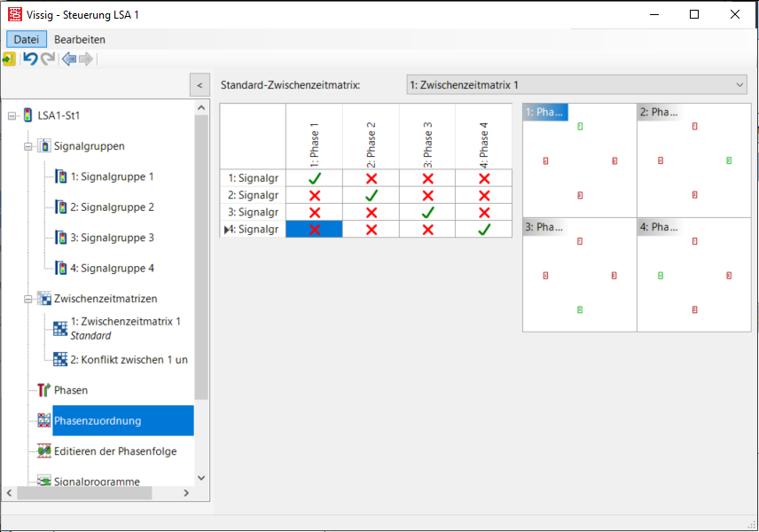Select the 1: Pha... phase thumbnail
The width and height of the screenshot is (759, 532).
tap(579, 160)
